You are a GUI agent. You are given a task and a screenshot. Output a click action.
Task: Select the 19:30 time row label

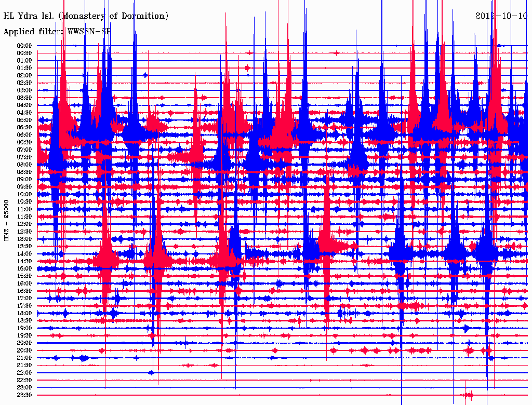tap(24, 336)
